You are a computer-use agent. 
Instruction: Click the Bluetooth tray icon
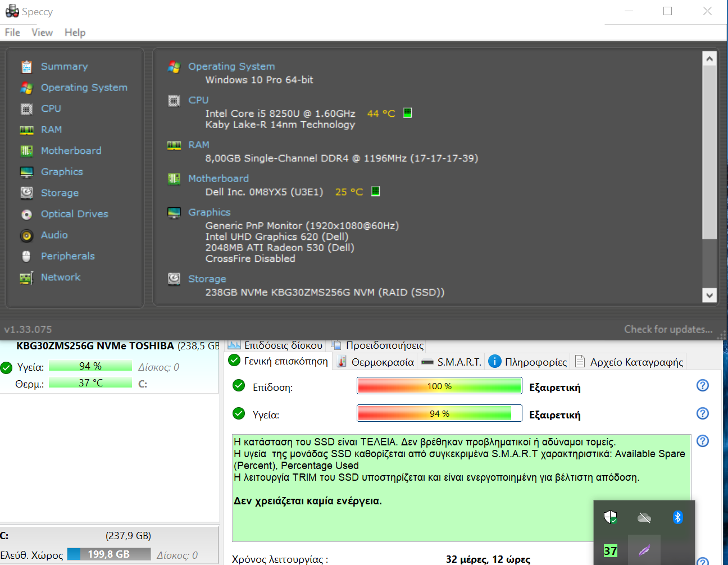(x=678, y=517)
